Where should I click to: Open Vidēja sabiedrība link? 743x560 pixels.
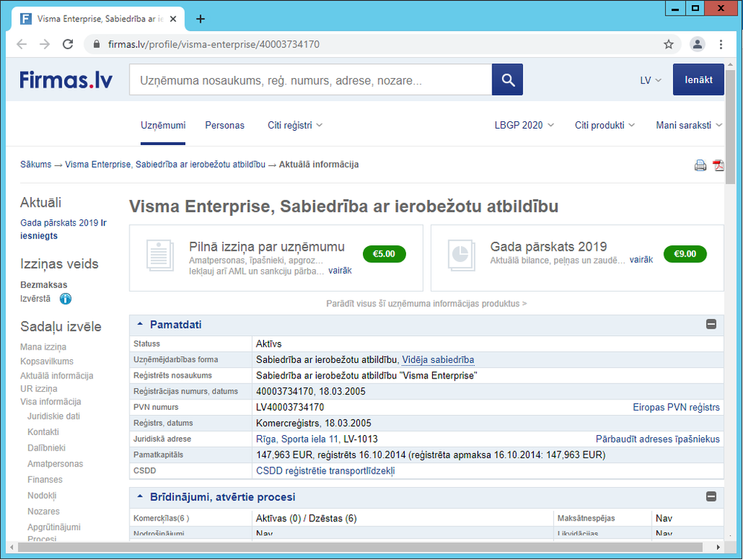tap(438, 360)
